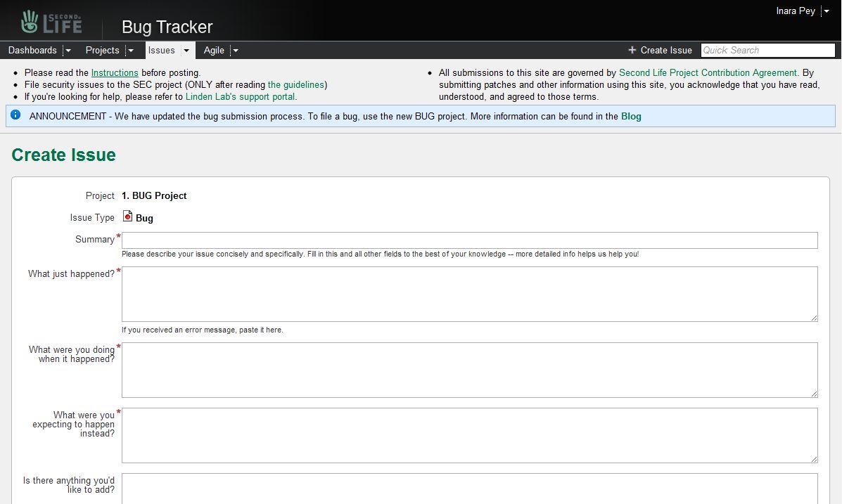Expand the Dashboards dropdown arrow
This screenshot has width=842, height=504.
(68, 51)
